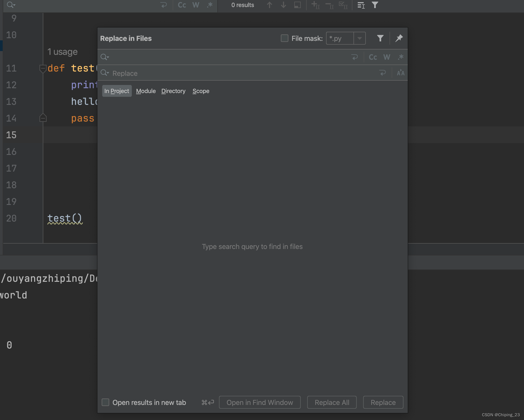This screenshot has width=524, height=420.
Task: Click Open in Find Window button
Action: click(x=260, y=402)
